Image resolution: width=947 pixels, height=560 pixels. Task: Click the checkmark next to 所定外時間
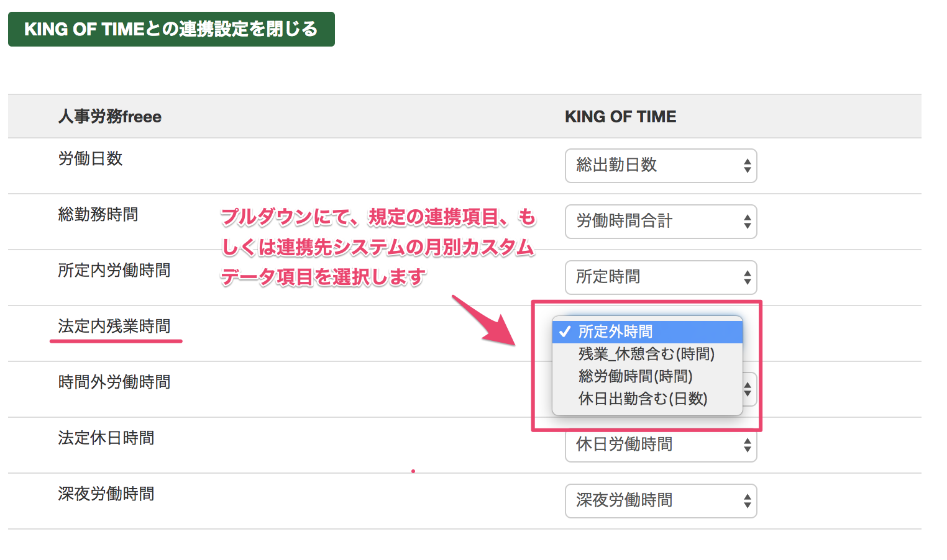[564, 332]
